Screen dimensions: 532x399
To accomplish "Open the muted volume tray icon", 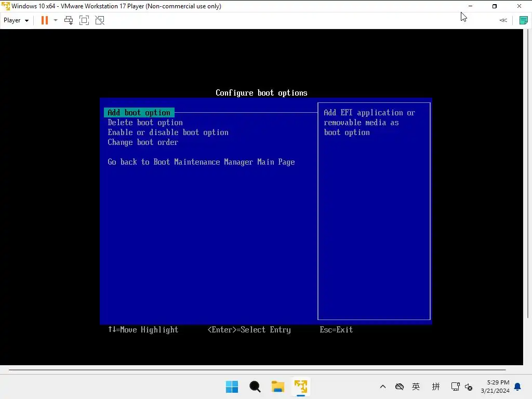I will pos(469,387).
